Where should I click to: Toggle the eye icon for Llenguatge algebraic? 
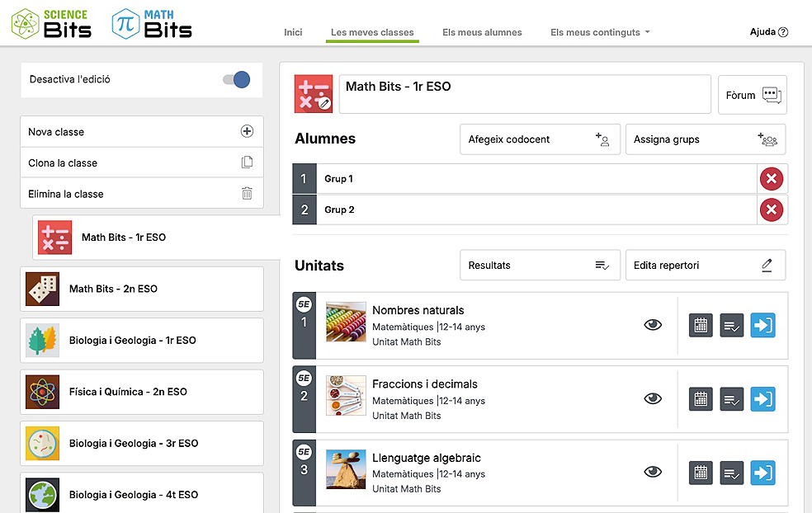pos(653,473)
